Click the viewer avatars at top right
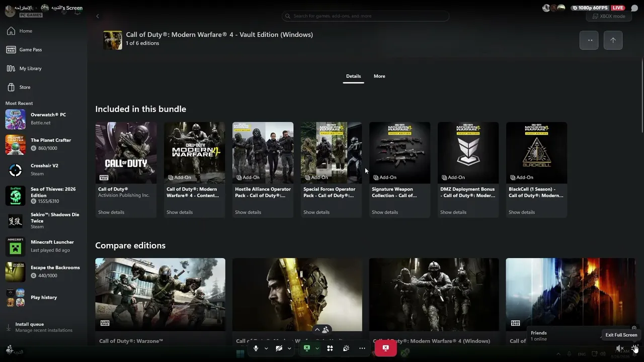This screenshot has width=644, height=362. coord(553,8)
